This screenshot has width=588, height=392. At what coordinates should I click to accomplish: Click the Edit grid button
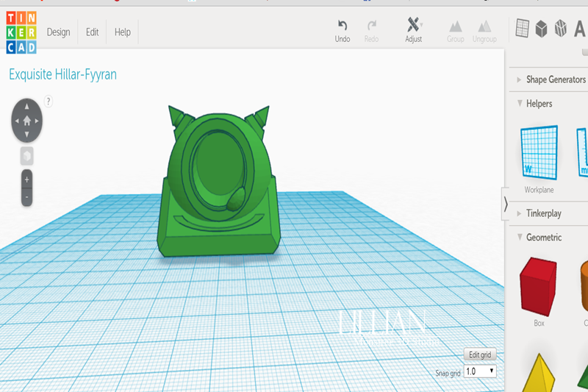click(480, 354)
